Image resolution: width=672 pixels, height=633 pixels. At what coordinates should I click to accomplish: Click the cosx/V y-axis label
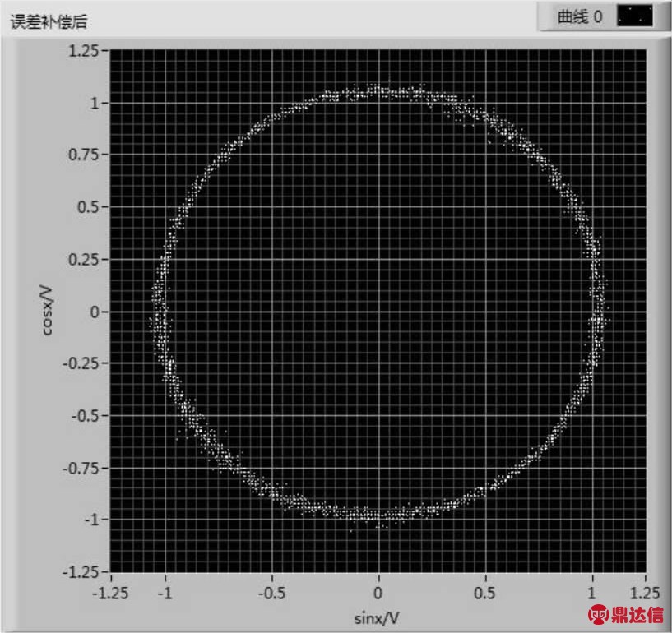click(47, 311)
